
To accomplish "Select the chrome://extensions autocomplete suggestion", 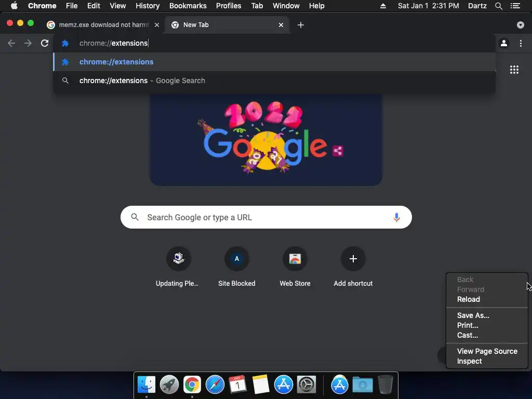I will click(x=274, y=62).
